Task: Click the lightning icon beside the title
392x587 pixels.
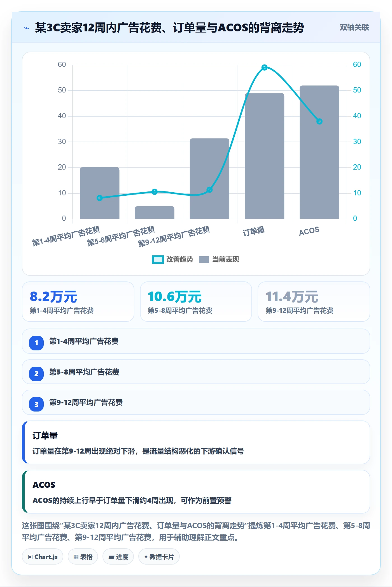Action: [x=27, y=28]
